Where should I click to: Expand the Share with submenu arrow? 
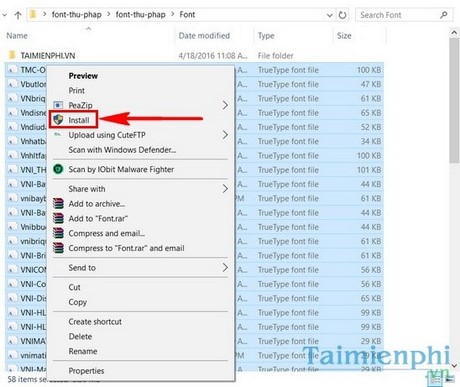(x=225, y=189)
